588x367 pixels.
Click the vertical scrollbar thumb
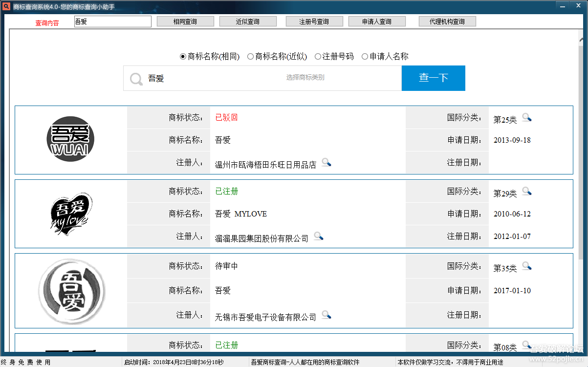[582, 153]
